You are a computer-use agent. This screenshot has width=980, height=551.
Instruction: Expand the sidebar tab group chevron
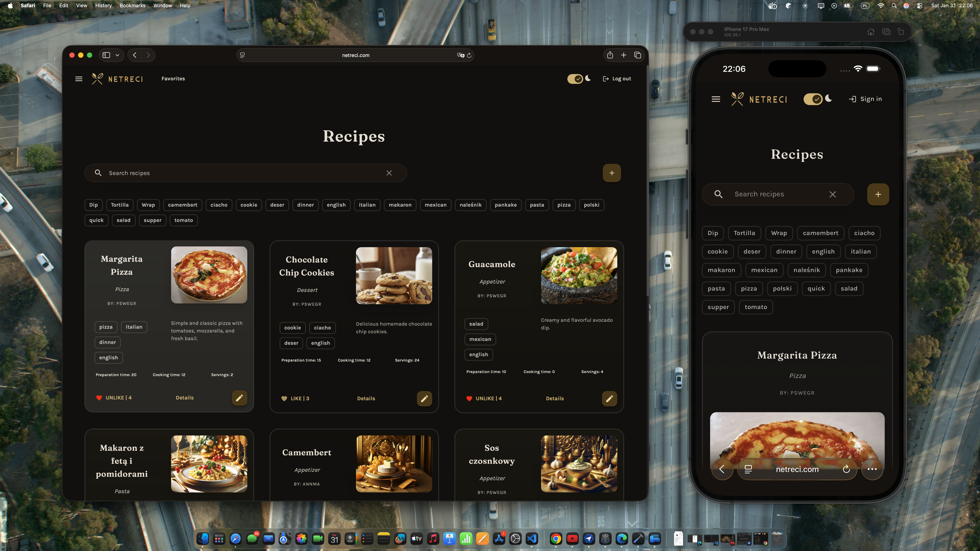118,55
